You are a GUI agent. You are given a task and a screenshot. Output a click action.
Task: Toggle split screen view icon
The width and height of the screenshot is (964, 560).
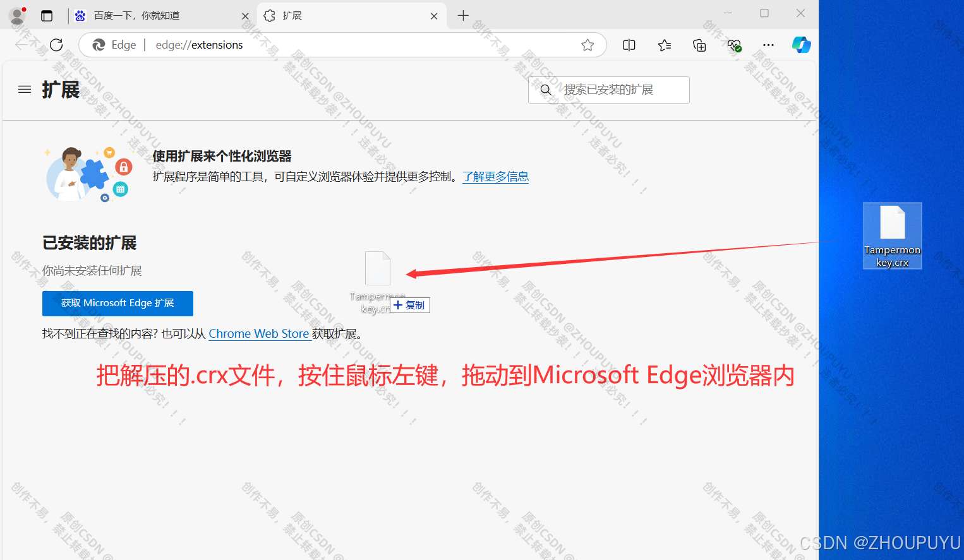pyautogui.click(x=629, y=45)
